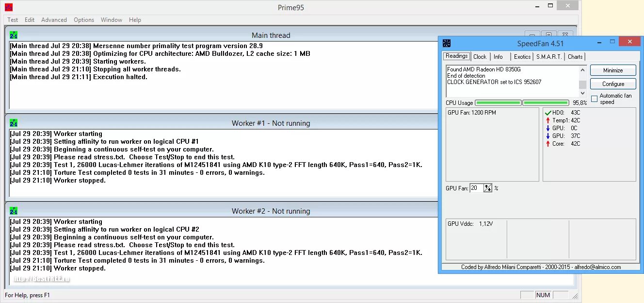
Task: Click the green checkmark next to HD0
Action: (548, 113)
